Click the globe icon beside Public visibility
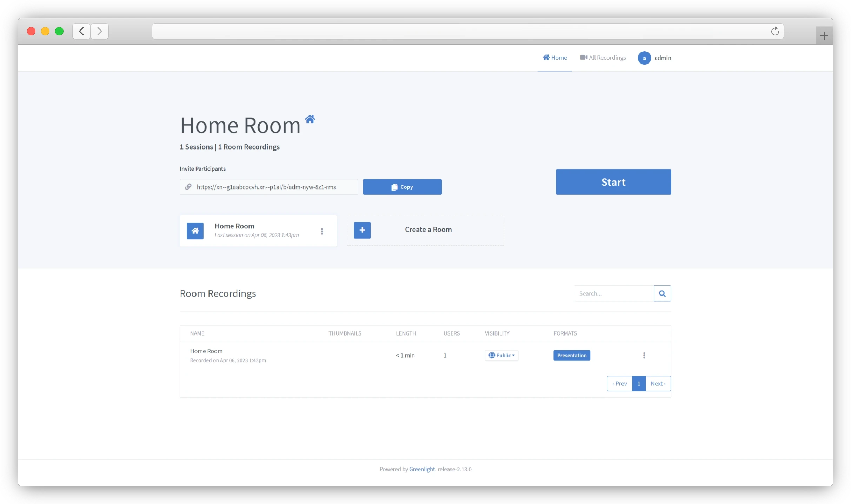This screenshot has width=851, height=504. (x=493, y=355)
